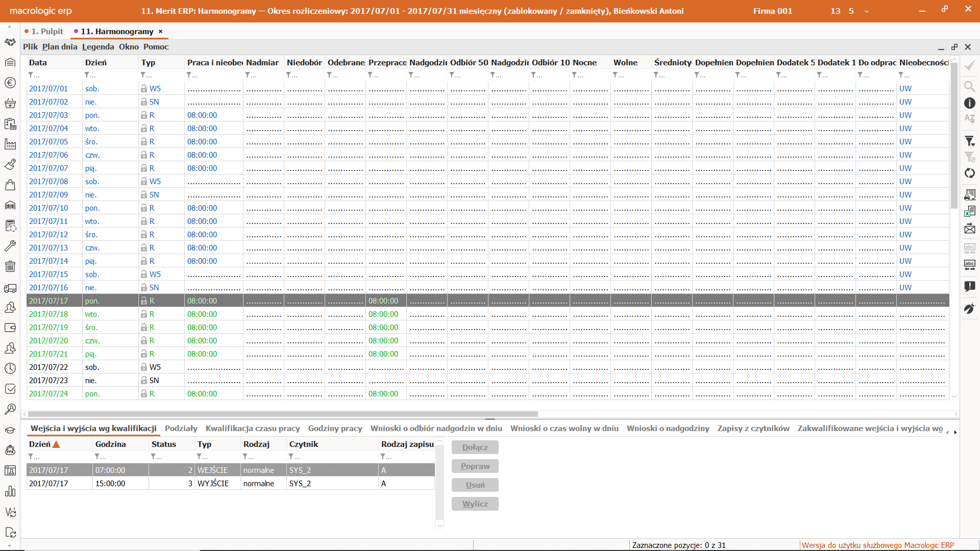Open the filter dropdown under Typ column
The height and width of the screenshot is (551, 980).
click(x=146, y=75)
